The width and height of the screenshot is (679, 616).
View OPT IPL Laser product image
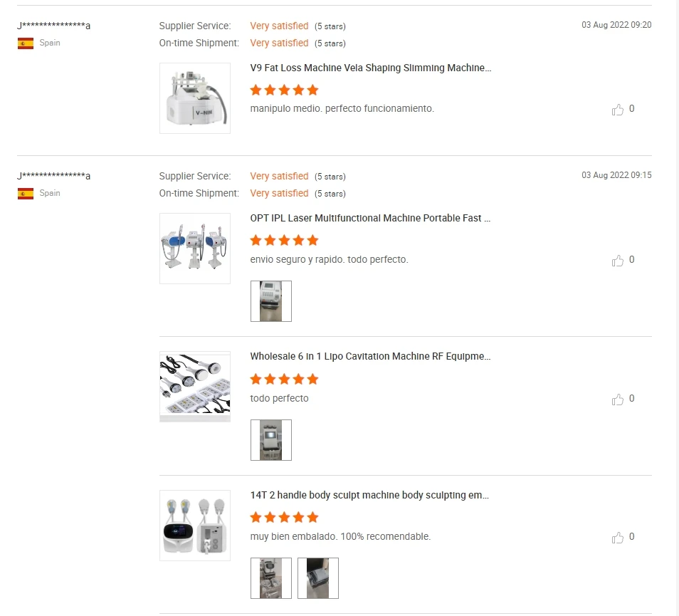(195, 249)
